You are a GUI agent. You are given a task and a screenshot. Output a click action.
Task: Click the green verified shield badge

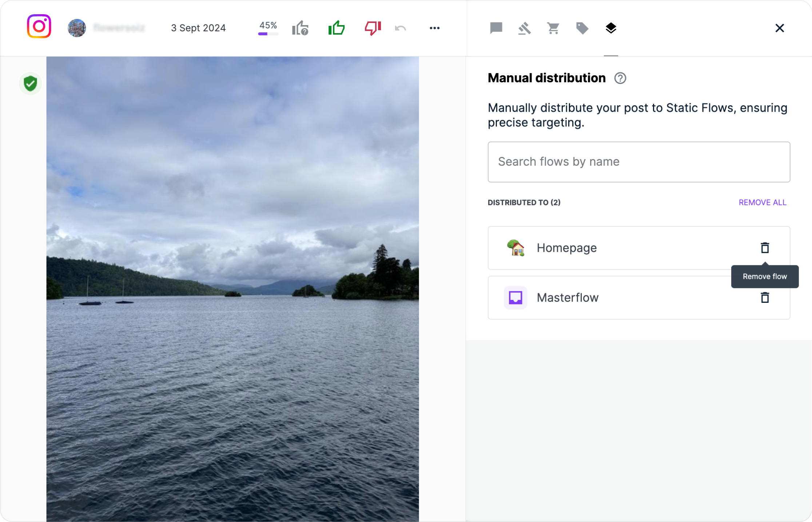tap(31, 84)
